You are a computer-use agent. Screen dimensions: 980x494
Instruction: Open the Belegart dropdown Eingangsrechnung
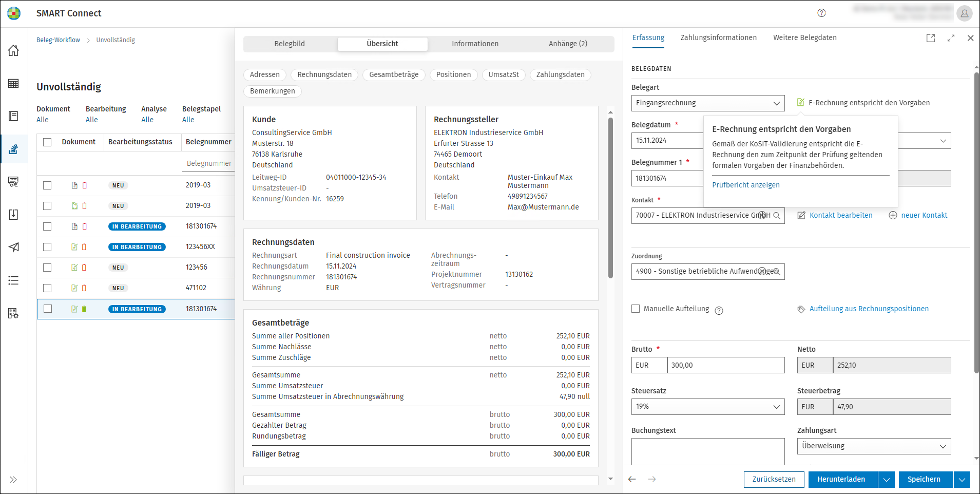tap(707, 103)
